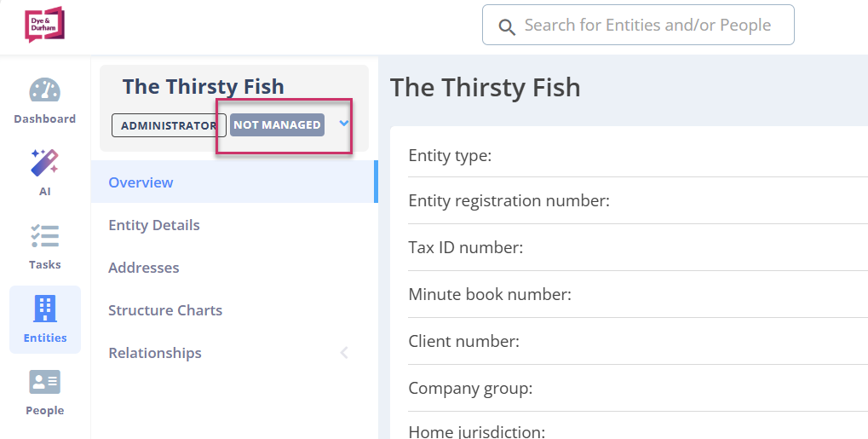Click the Dye & Durham logo

pyautogui.click(x=45, y=25)
